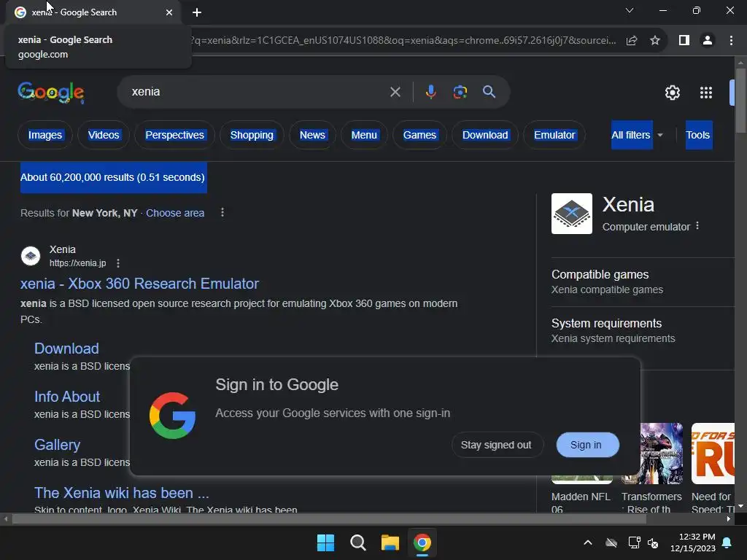Viewport: 747px width, 560px height.
Task: Share this page from the address bar
Action: [x=632, y=41]
